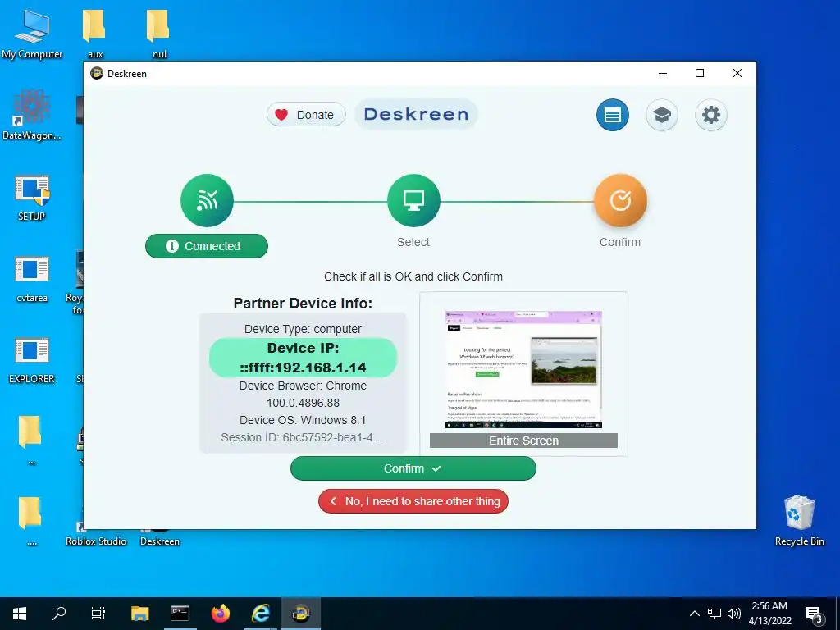Screen dimensions: 840x630
Task: Close the Deskreen window
Action: (x=737, y=73)
